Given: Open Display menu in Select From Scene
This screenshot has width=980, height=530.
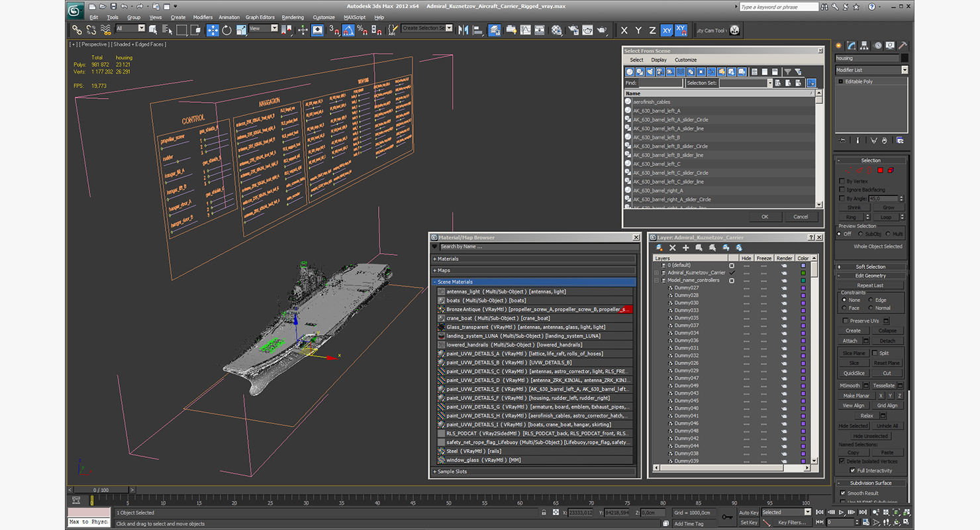Looking at the screenshot, I should pyautogui.click(x=658, y=60).
